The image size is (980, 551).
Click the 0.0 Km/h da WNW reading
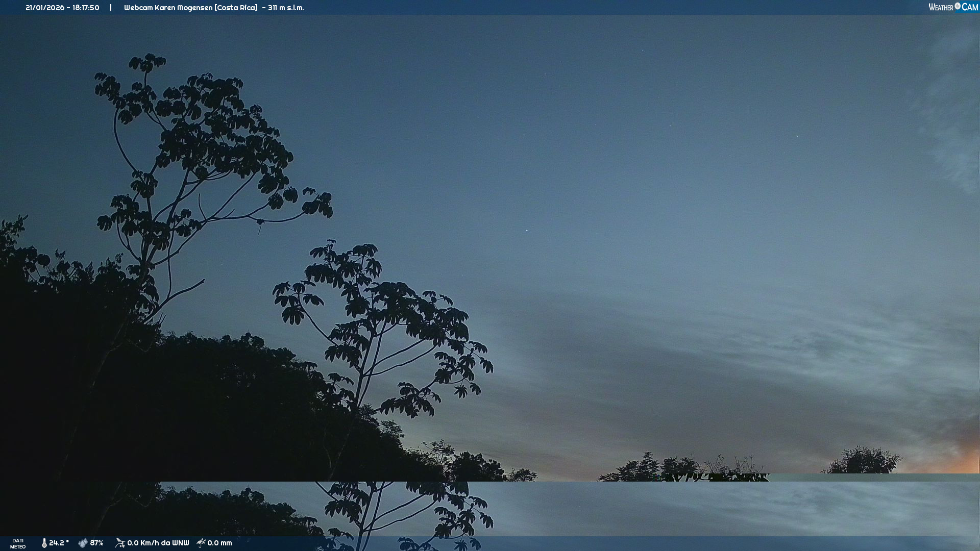tap(158, 543)
